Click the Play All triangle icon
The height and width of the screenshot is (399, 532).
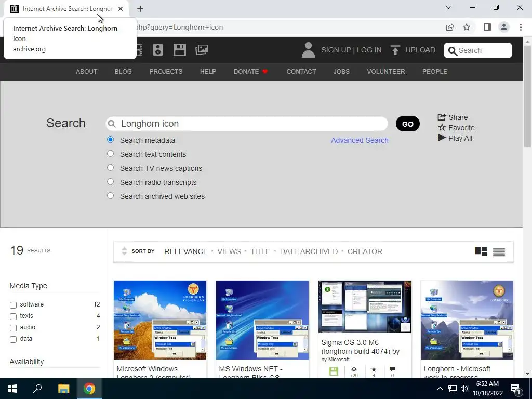442,138
